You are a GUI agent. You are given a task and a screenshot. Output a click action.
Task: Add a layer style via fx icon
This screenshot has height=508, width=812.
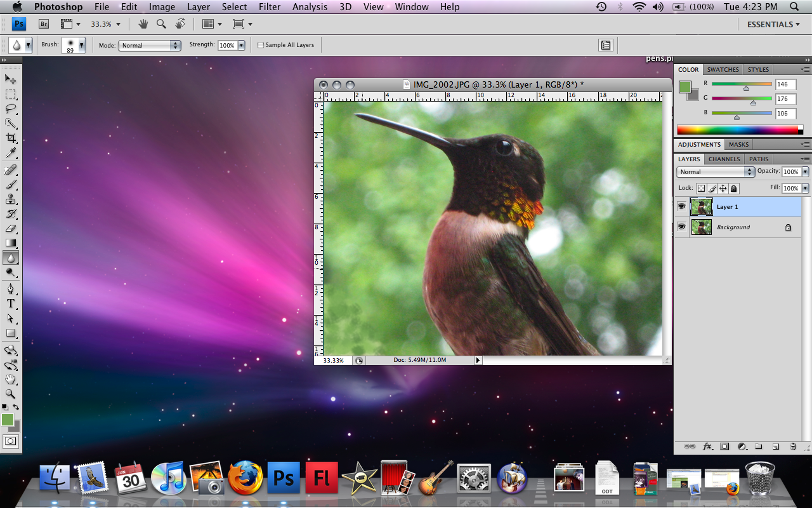[x=707, y=446]
